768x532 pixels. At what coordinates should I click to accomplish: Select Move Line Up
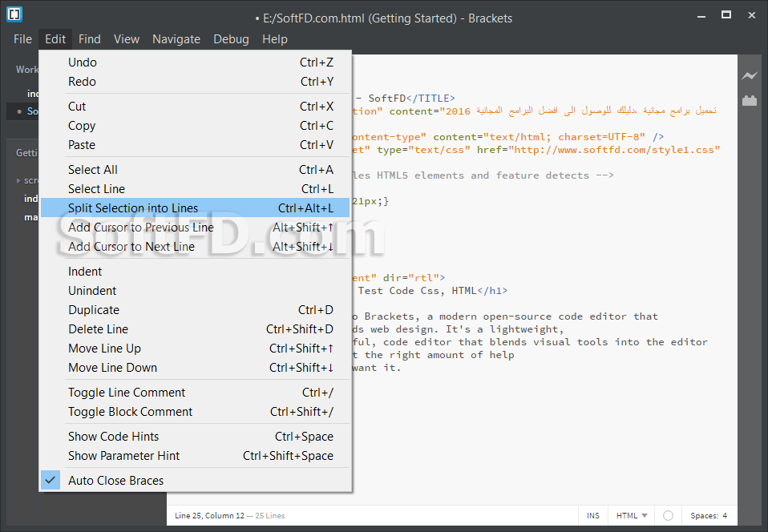click(195, 349)
